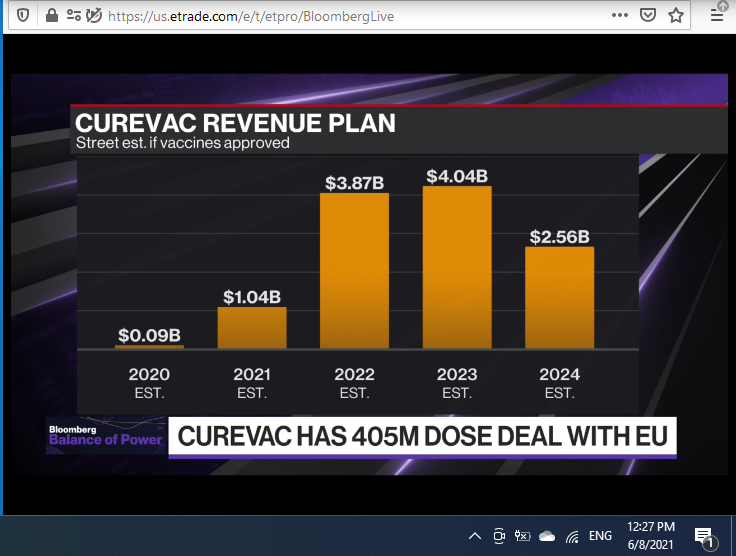
Task: Click the 2021 EST. axis label
Action: tap(252, 383)
